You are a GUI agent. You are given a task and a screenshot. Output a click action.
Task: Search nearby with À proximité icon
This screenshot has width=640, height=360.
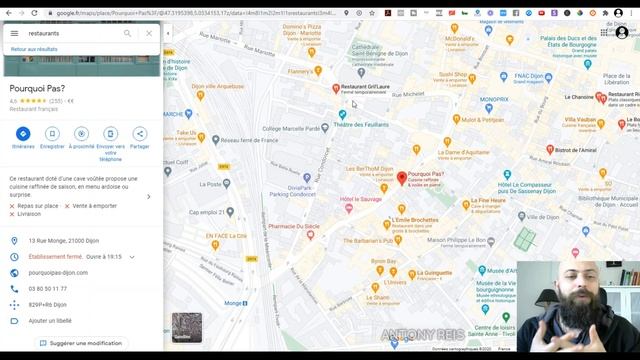coord(82,134)
